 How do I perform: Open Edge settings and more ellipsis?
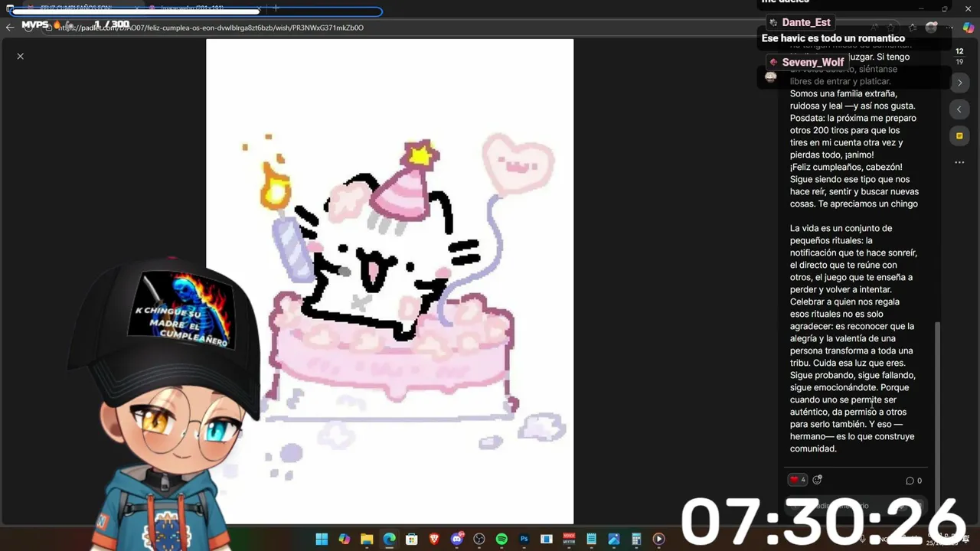[949, 28]
